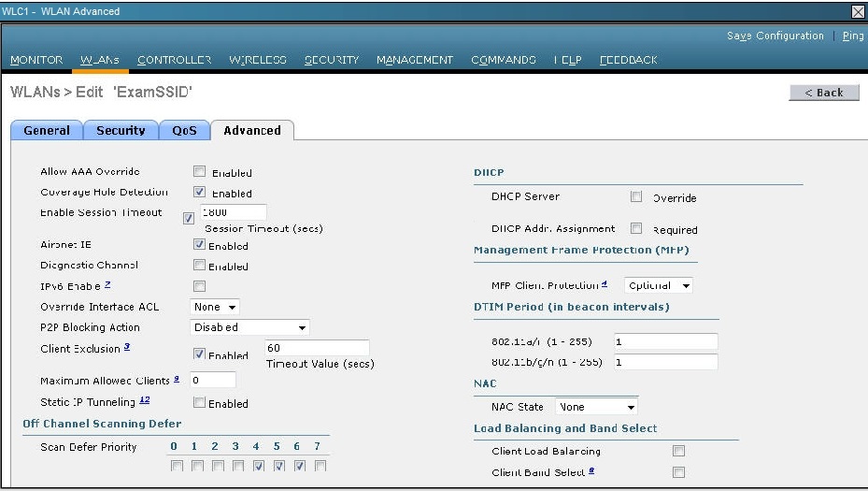This screenshot has height=491, width=868.
Task: Check DHCP Addr. Assignment Required checkbox
Action: 636,228
